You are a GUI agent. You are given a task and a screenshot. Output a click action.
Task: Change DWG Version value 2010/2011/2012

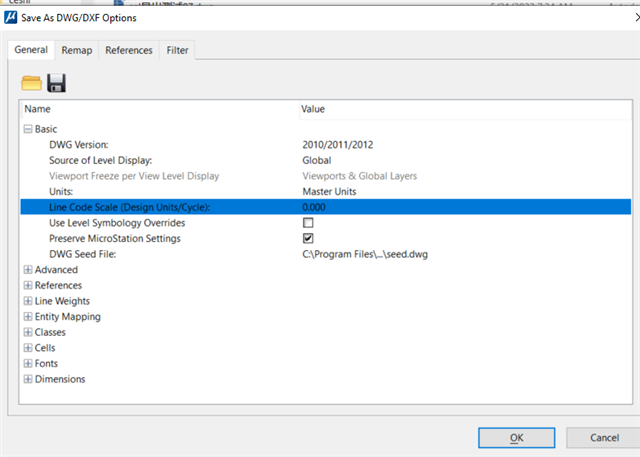(338, 145)
